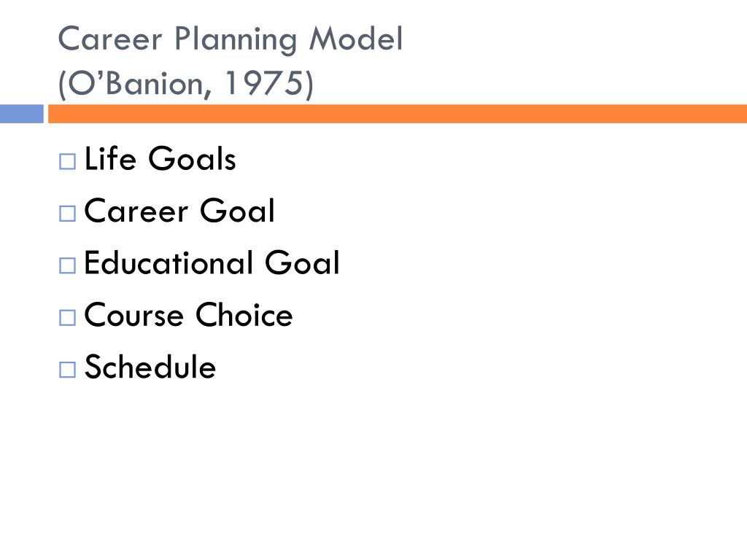Click the small blue rectangle accent
747x560 pixels.
pyautogui.click(x=21, y=114)
